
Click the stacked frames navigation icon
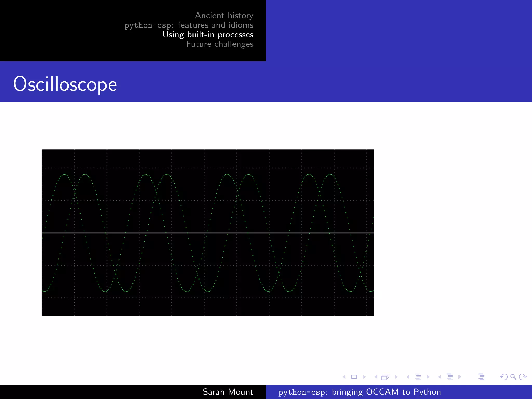coord(385,377)
